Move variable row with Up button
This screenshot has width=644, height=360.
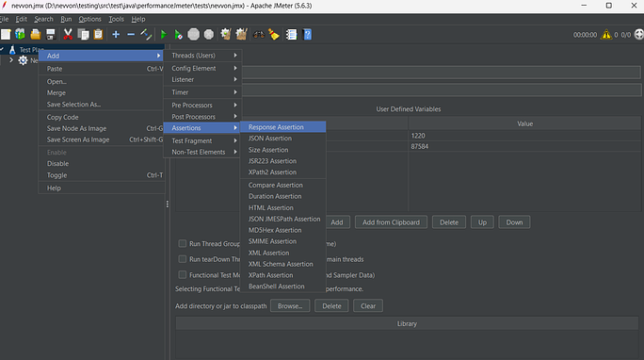(482, 222)
